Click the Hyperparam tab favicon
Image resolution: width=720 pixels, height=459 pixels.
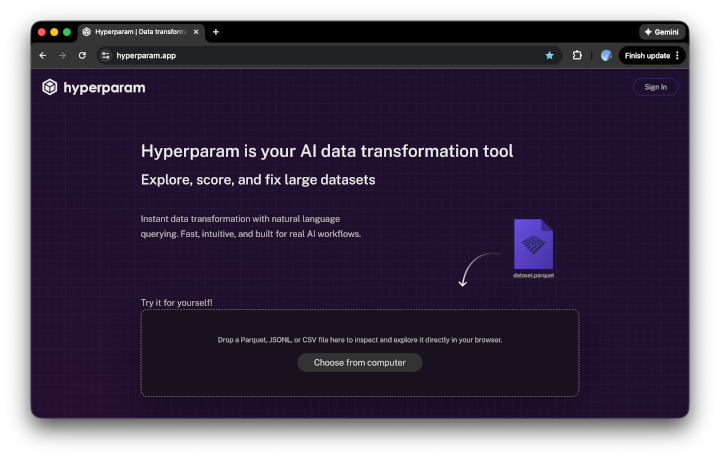(x=86, y=32)
